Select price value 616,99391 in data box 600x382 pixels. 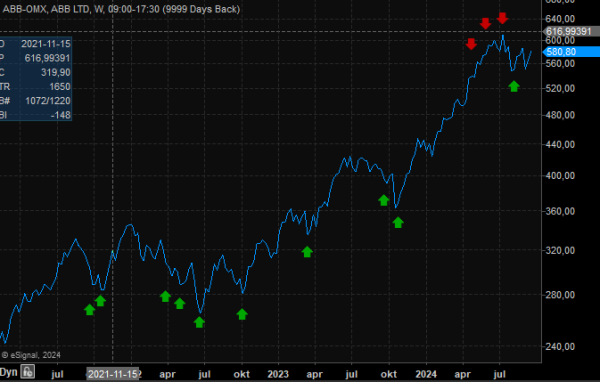click(47, 58)
